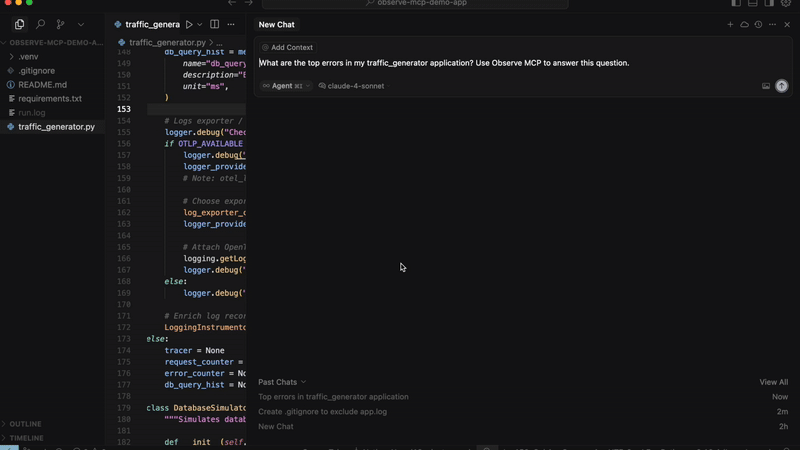The width and height of the screenshot is (800, 450).
Task: Expand the Past Chats dropdown
Action: pyautogui.click(x=282, y=382)
